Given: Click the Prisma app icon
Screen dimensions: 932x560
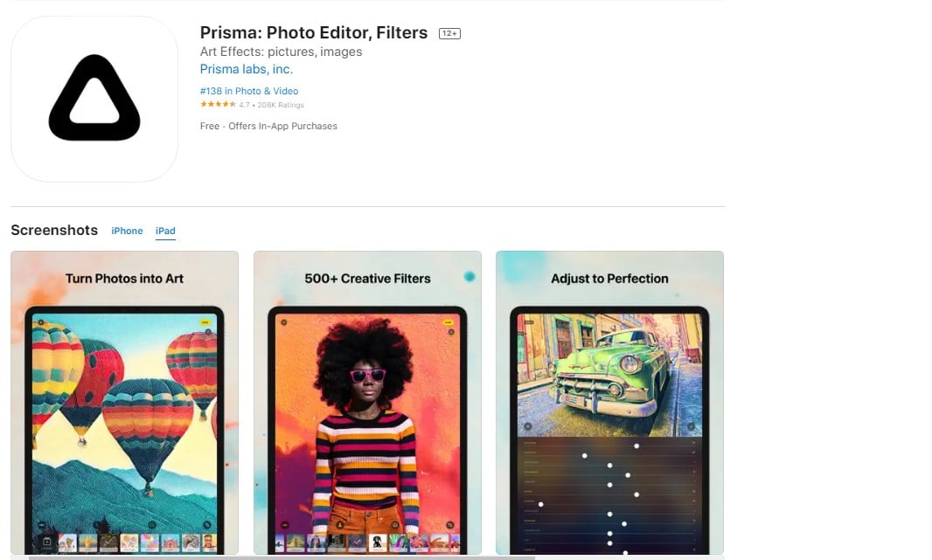Looking at the screenshot, I should (x=94, y=98).
